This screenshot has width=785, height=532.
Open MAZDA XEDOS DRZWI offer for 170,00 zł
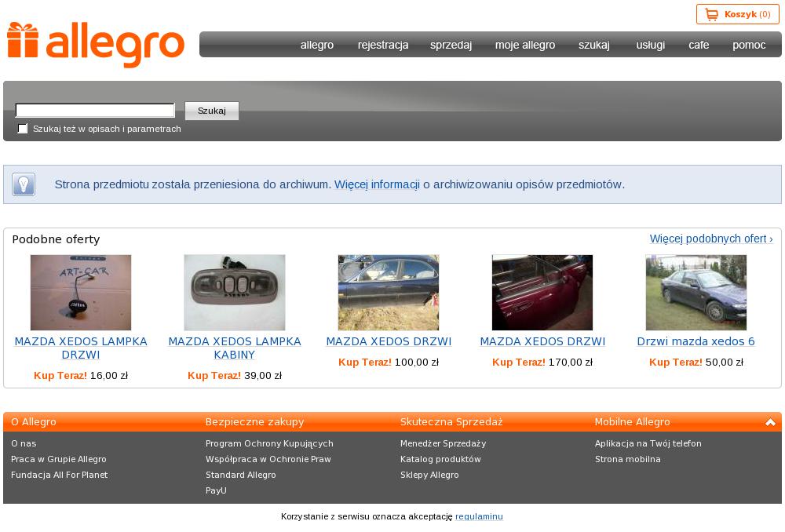tap(542, 341)
